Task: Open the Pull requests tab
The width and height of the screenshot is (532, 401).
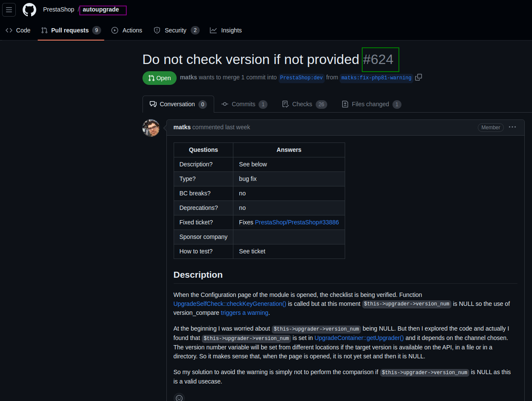Action: 71,30
